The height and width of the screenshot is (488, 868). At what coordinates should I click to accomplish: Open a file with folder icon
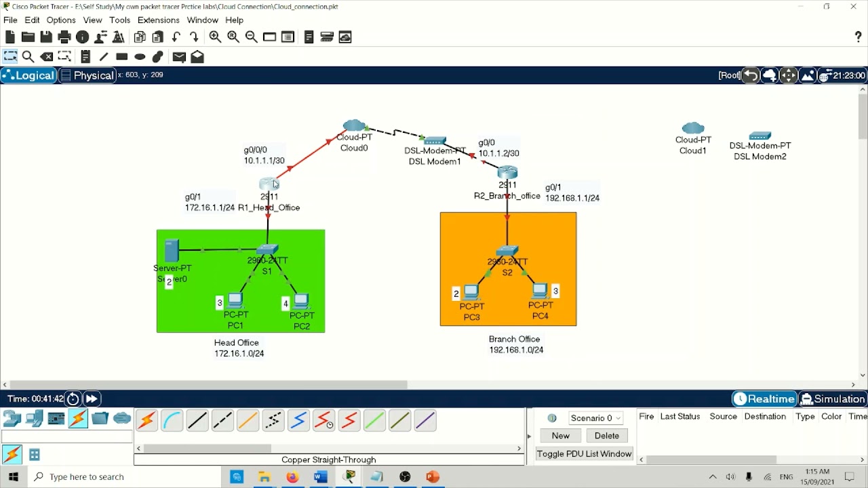click(28, 37)
